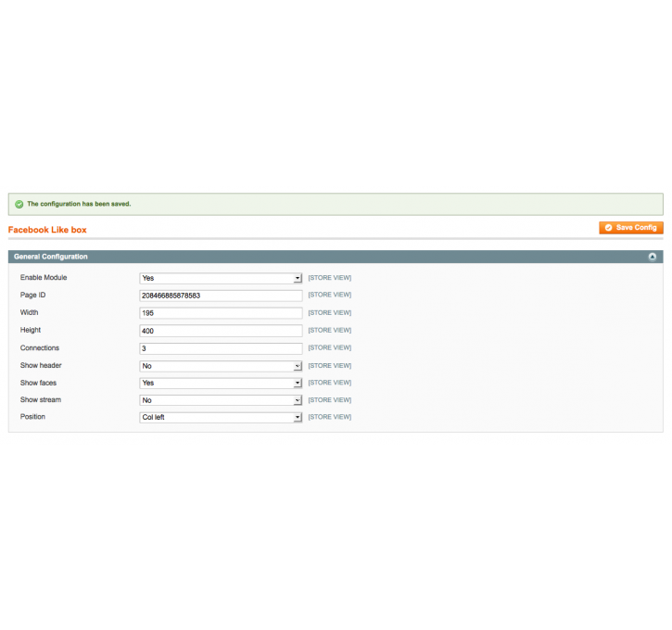Collapse the General Configuration section arrow icon
The width and height of the screenshot is (672, 630).
(x=652, y=257)
